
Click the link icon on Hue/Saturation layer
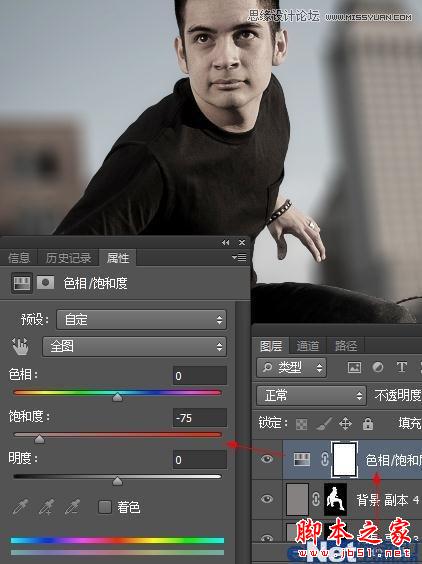tap(324, 459)
